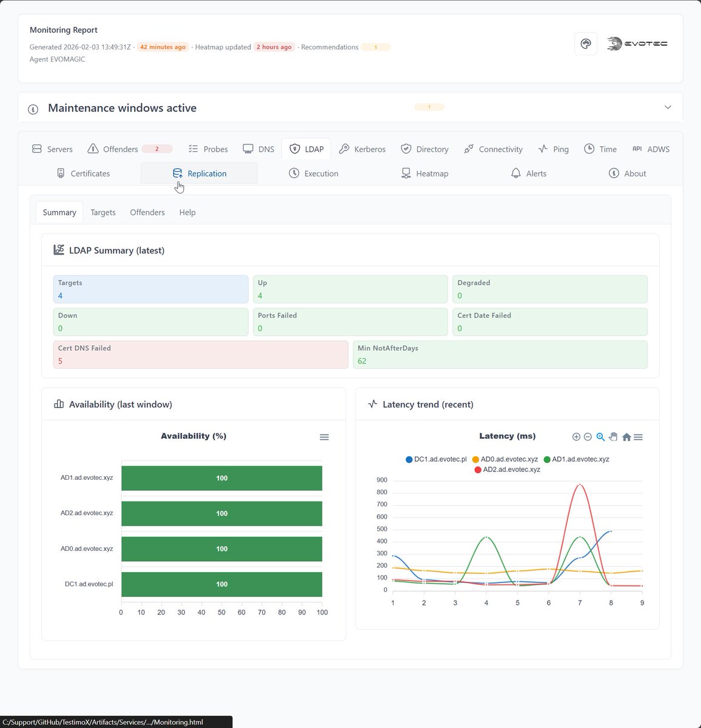Open the Latency chart hamburger menu
This screenshot has height=728, width=701.
[638, 437]
